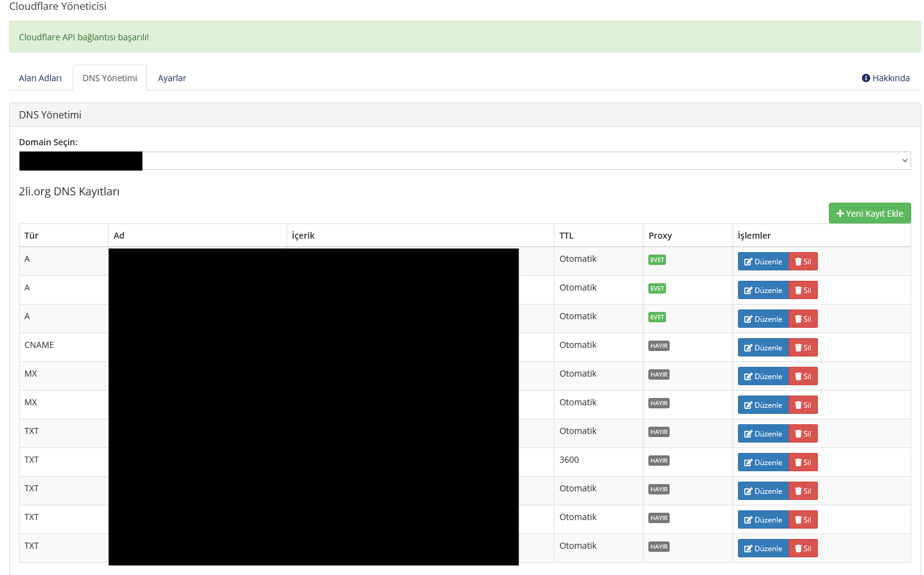Viewport: 924px width, 575px height.
Task: Click the info icon next to Hakkında
Action: 865,78
